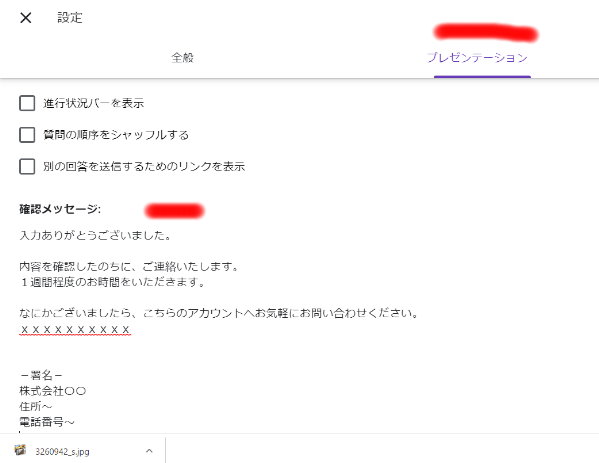Image resolution: width=599 pixels, height=463 pixels.
Task: Click the image file icon in the download bar
Action: 20,450
